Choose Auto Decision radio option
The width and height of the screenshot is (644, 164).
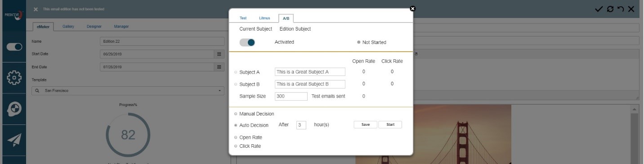point(236,125)
